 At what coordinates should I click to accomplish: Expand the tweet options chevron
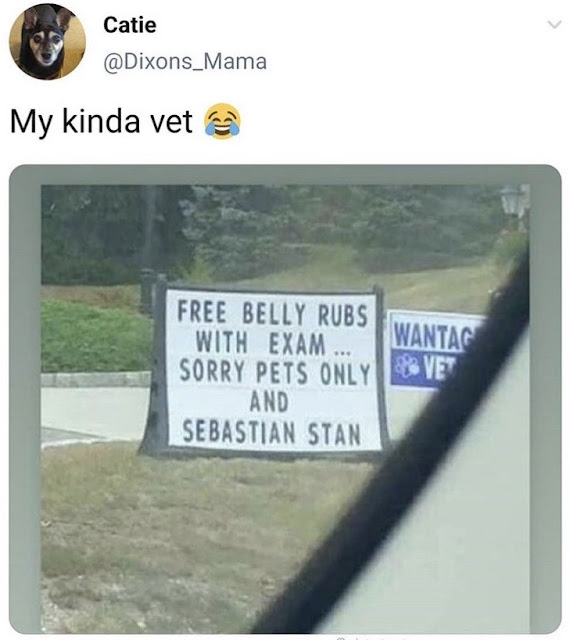tap(554, 25)
